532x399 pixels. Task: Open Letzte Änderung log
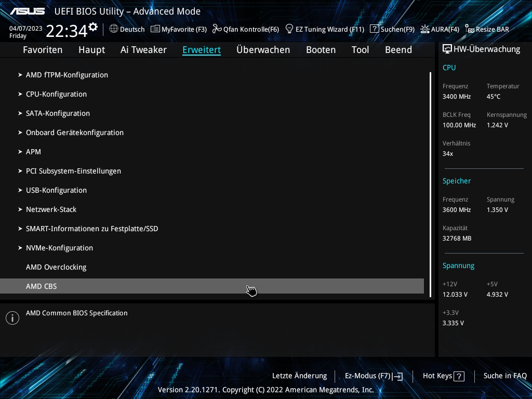pos(300,376)
